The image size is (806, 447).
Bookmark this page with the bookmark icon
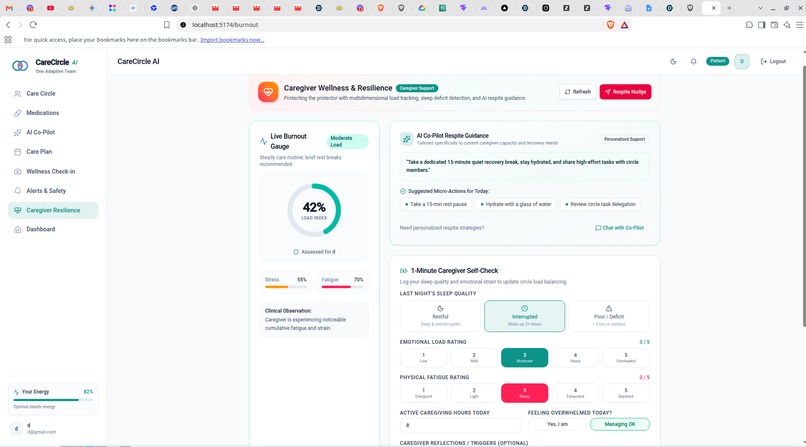tap(167, 25)
